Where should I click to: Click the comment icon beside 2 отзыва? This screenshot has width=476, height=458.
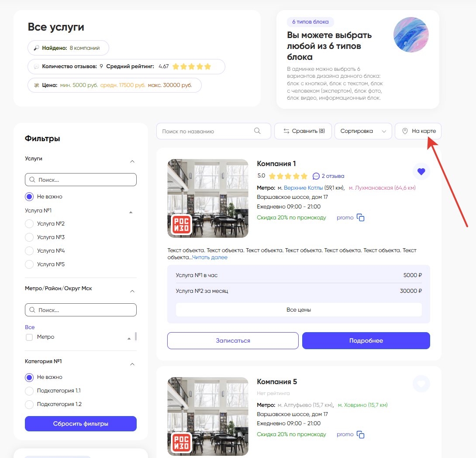click(x=316, y=176)
